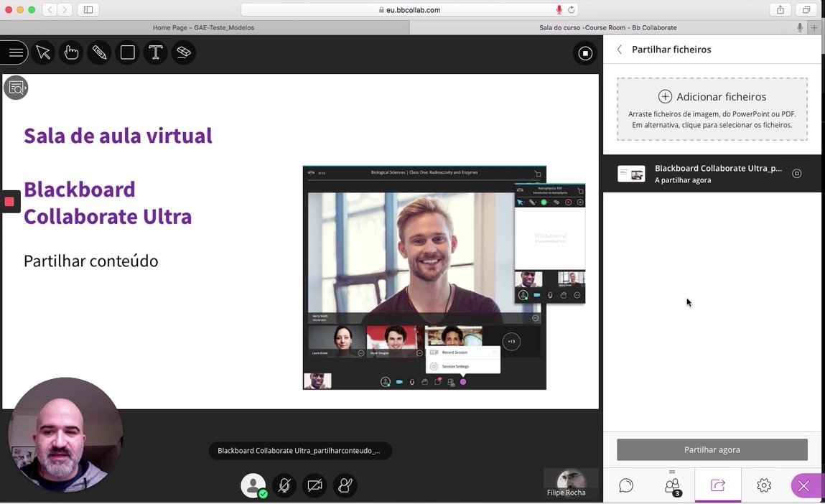Open a new Safari tab
Screen dimensions: 825x504
(814, 28)
